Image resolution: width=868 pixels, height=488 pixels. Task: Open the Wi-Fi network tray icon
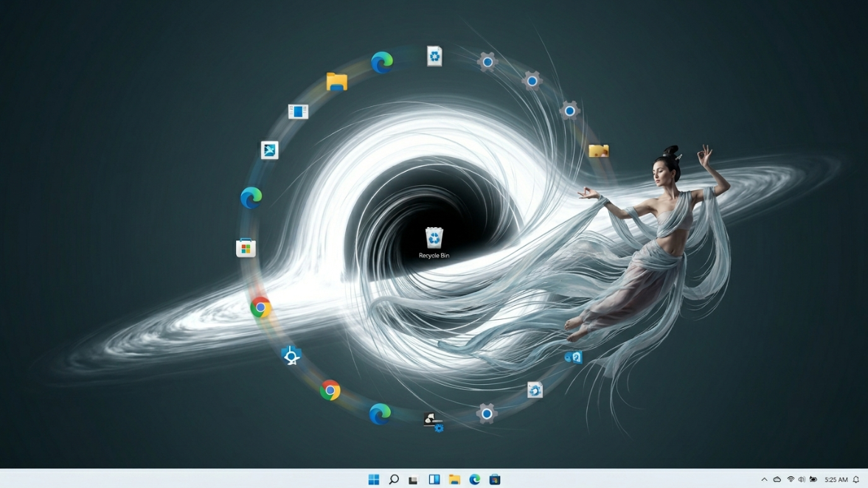pos(790,480)
